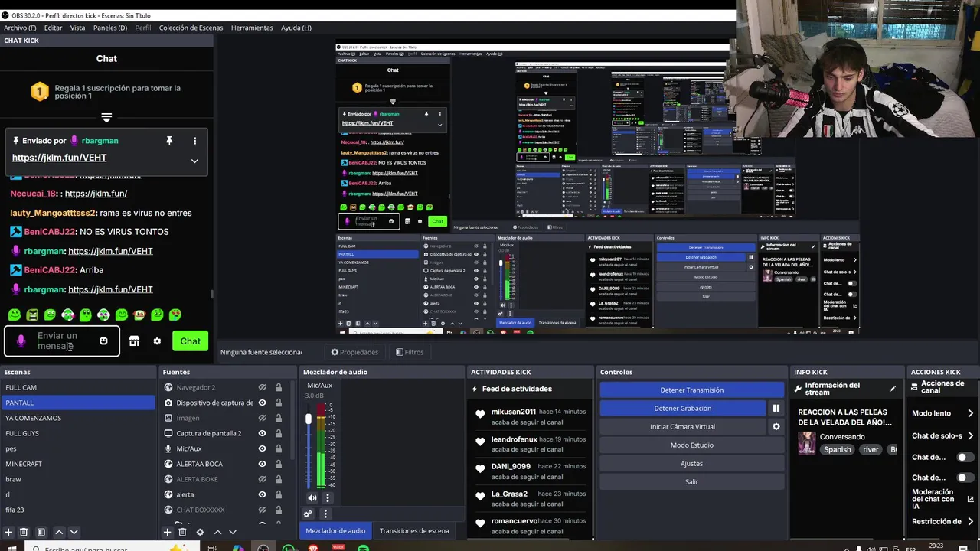Expand the Chat de solo-s option
Viewport: 980px width, 551px height.
[x=970, y=435]
